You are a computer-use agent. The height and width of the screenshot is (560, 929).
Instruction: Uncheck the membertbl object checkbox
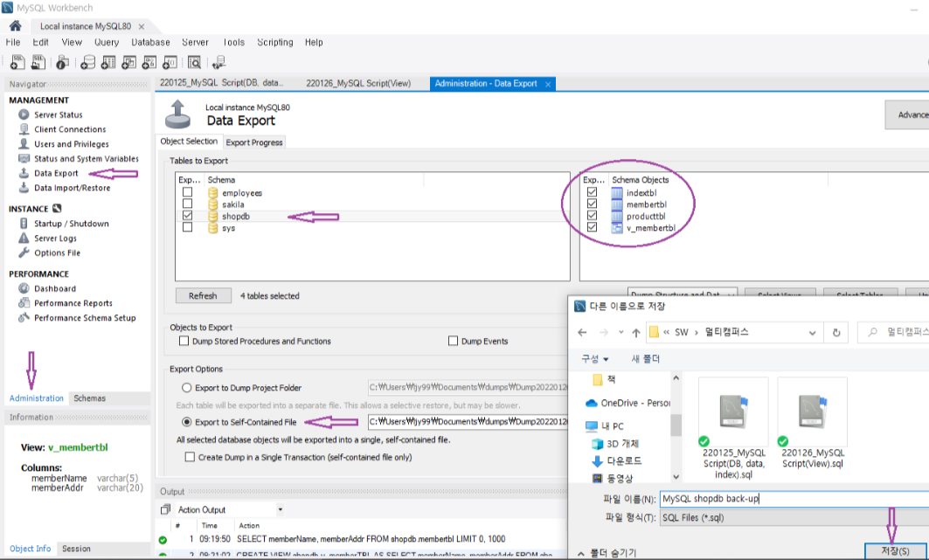click(x=592, y=204)
